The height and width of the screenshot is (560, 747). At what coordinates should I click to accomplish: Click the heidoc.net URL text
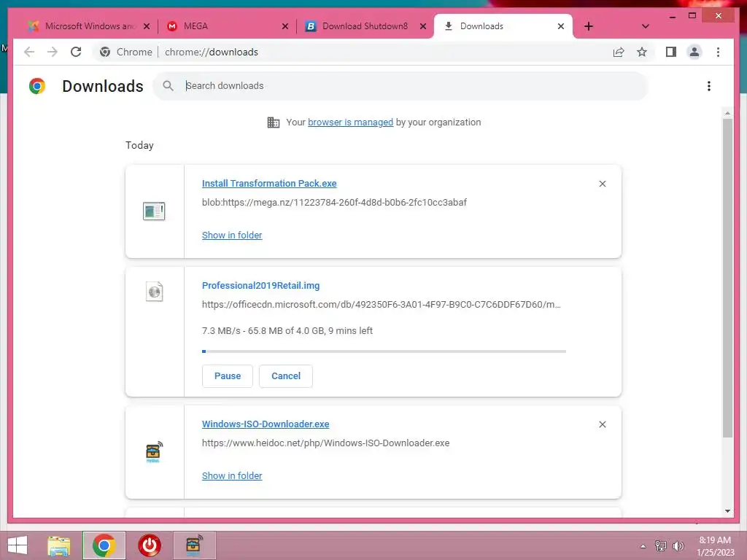pos(325,443)
